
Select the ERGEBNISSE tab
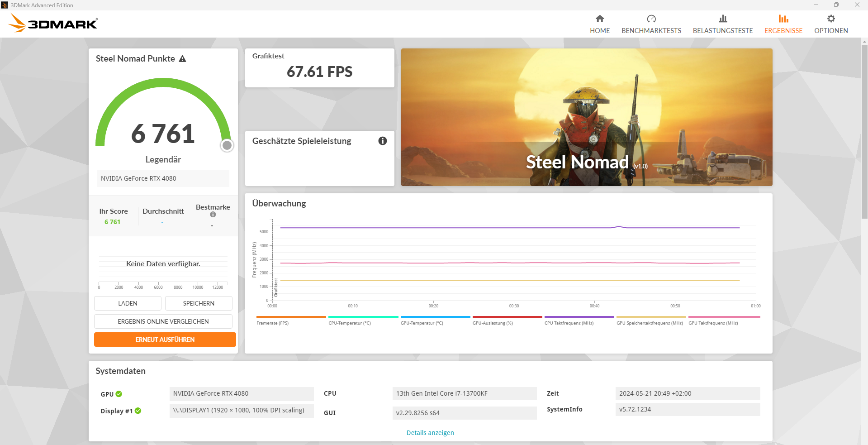783,31
